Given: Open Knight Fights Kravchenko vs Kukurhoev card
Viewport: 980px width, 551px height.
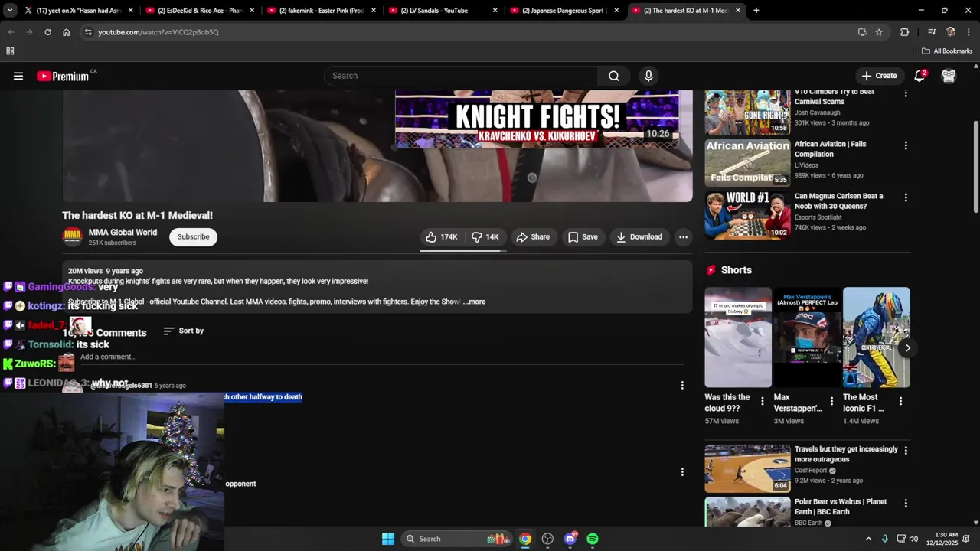Looking at the screenshot, I should pyautogui.click(x=537, y=119).
